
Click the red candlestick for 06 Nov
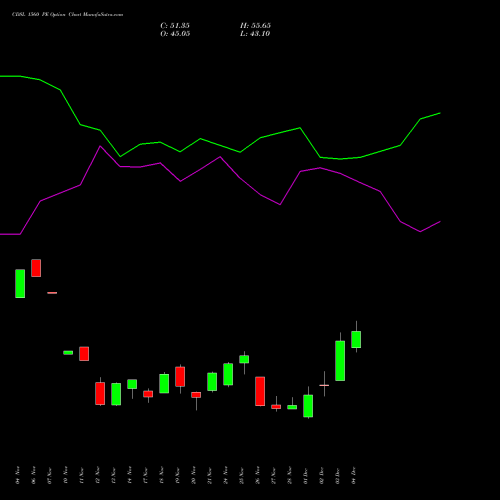pyautogui.click(x=36, y=268)
